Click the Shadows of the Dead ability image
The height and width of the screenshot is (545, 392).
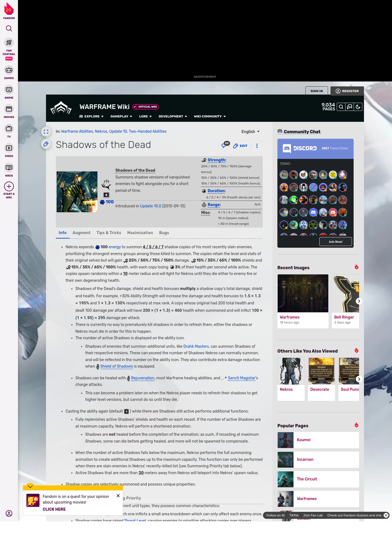click(77, 192)
